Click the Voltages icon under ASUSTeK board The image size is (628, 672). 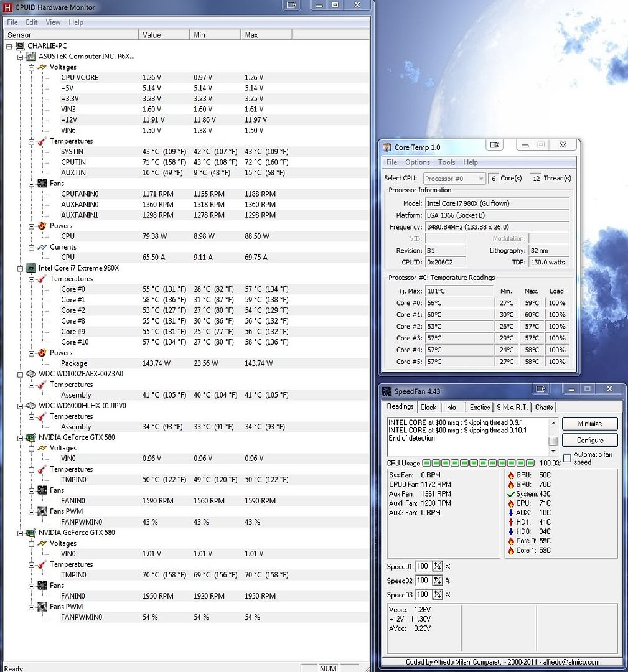(42, 67)
